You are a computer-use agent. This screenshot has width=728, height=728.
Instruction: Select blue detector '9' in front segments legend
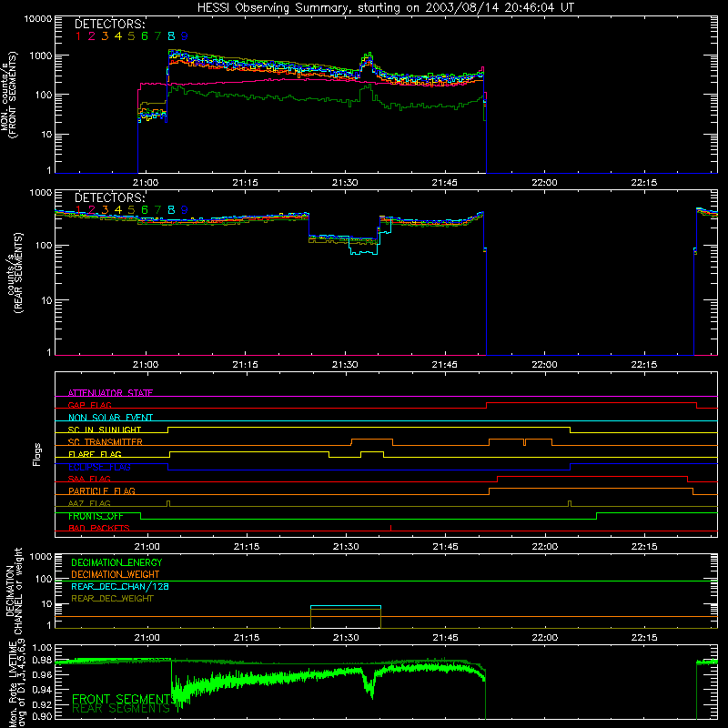pyautogui.click(x=185, y=36)
